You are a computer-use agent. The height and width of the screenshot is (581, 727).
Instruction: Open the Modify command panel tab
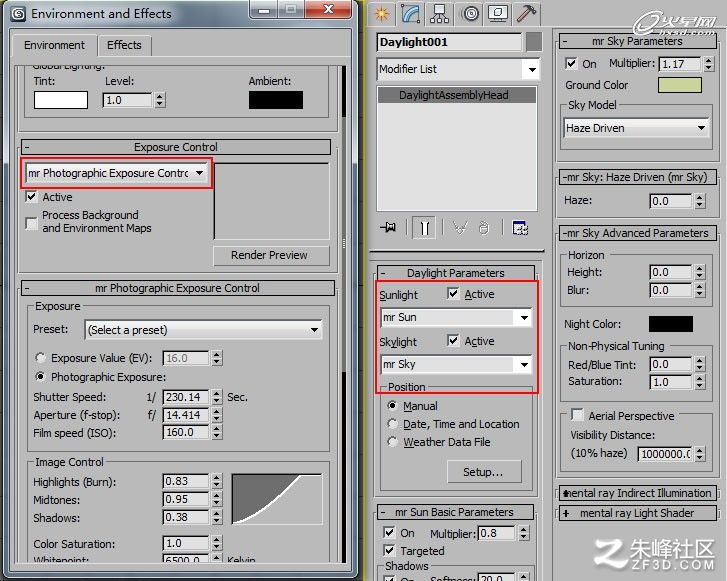[x=411, y=14]
